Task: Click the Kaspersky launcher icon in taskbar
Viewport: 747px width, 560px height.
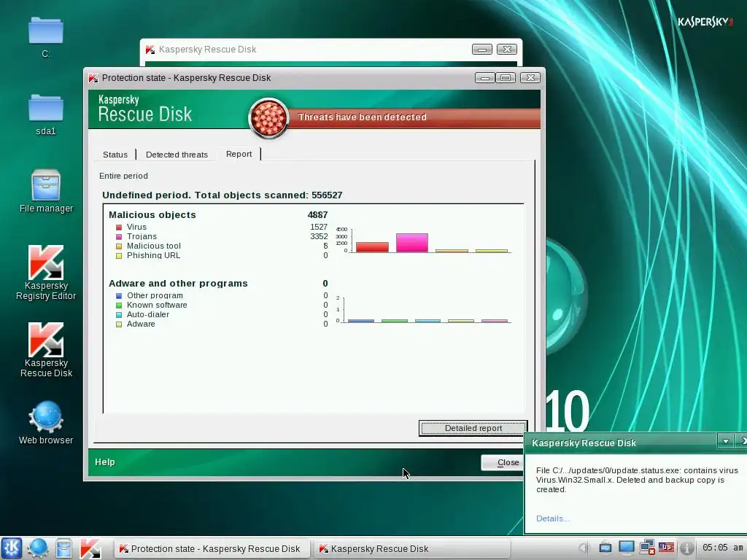Action: coord(90,548)
